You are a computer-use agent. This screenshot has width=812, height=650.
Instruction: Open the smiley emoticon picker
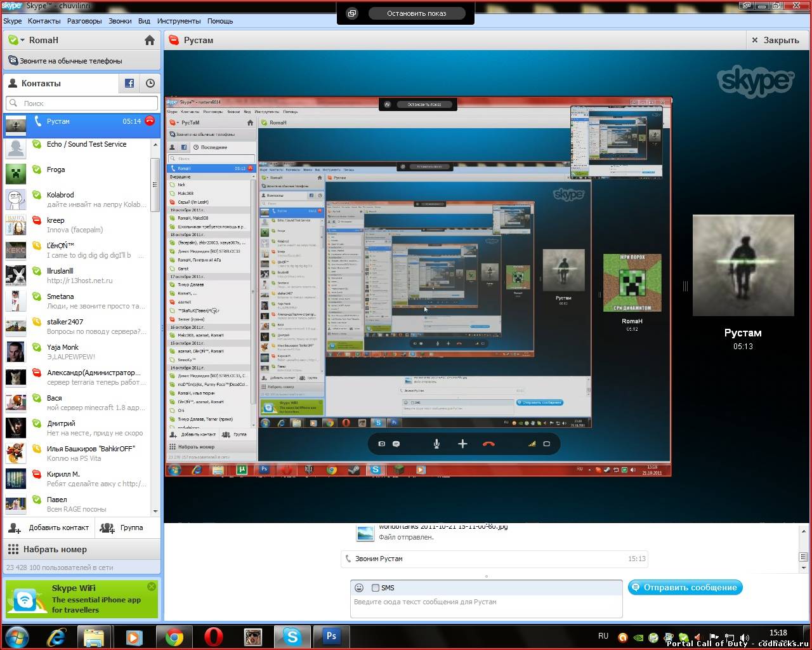359,588
